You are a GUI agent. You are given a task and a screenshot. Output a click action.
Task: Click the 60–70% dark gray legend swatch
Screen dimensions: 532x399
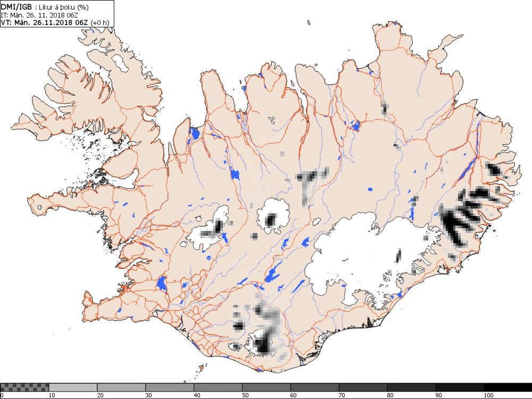click(315, 387)
